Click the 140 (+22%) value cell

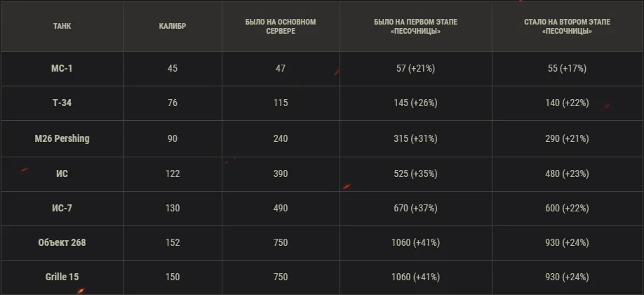pyautogui.click(x=567, y=103)
